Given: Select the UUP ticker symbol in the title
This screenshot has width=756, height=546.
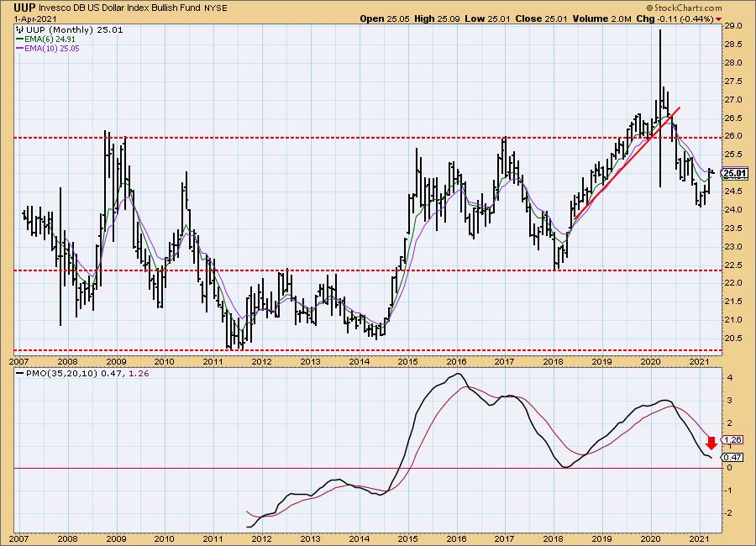Looking at the screenshot, I should pyautogui.click(x=24, y=8).
